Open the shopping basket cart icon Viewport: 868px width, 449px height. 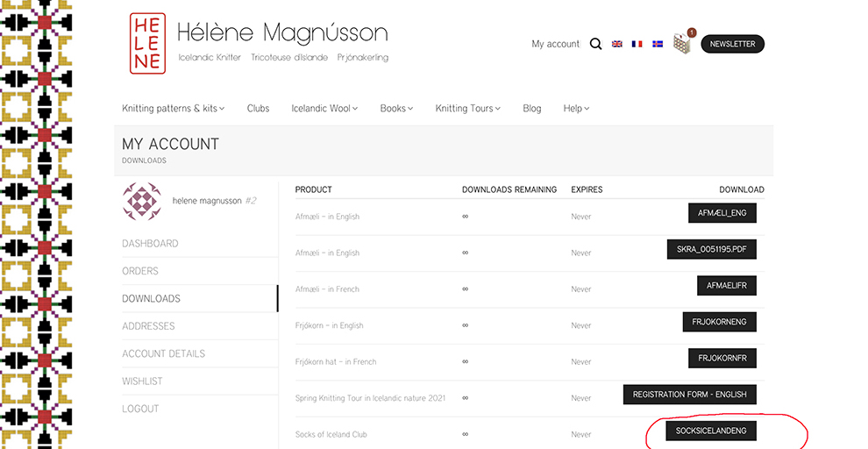coord(684,42)
